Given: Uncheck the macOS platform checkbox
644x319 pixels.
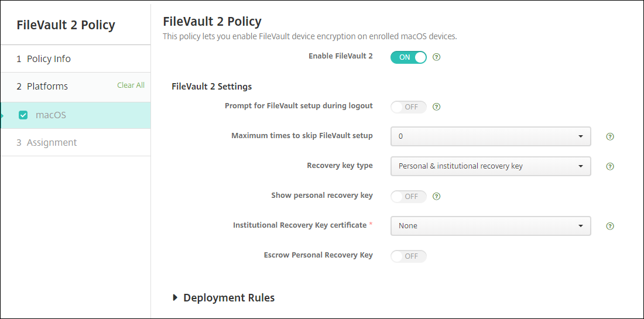Looking at the screenshot, I should pos(23,115).
